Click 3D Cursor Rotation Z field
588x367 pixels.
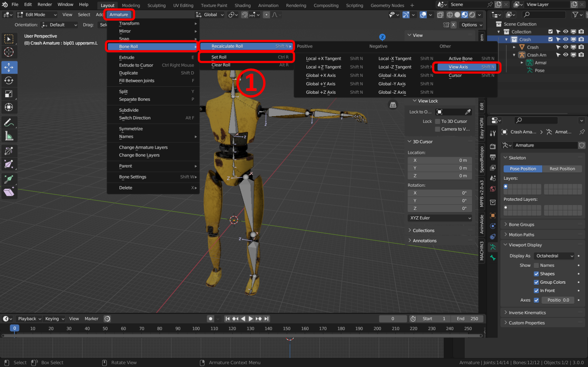(440, 209)
